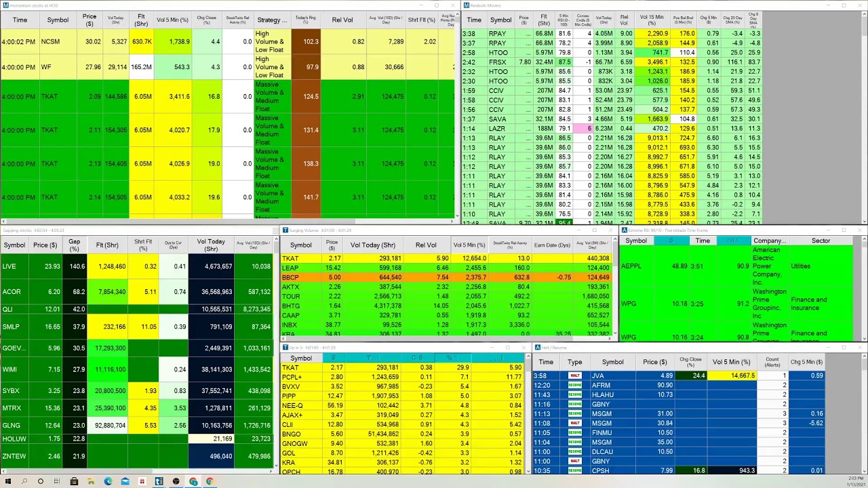Click the vertical scrollbar of Halt / Resume window

click(x=863, y=415)
